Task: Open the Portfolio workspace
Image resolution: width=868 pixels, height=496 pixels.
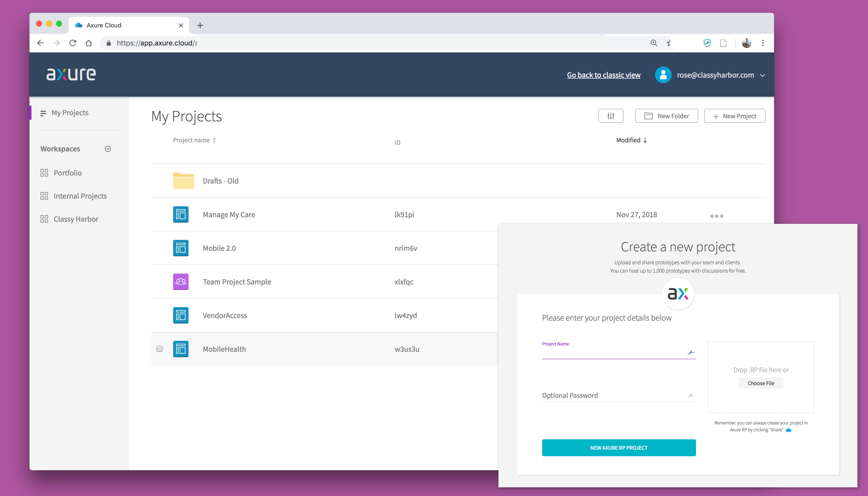Action: pyautogui.click(x=68, y=173)
